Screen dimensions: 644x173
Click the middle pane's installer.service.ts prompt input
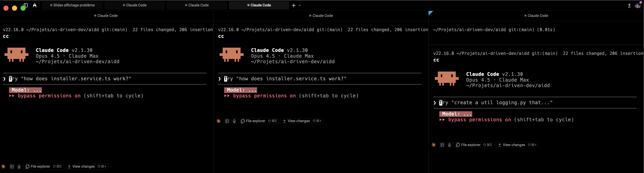point(320,79)
